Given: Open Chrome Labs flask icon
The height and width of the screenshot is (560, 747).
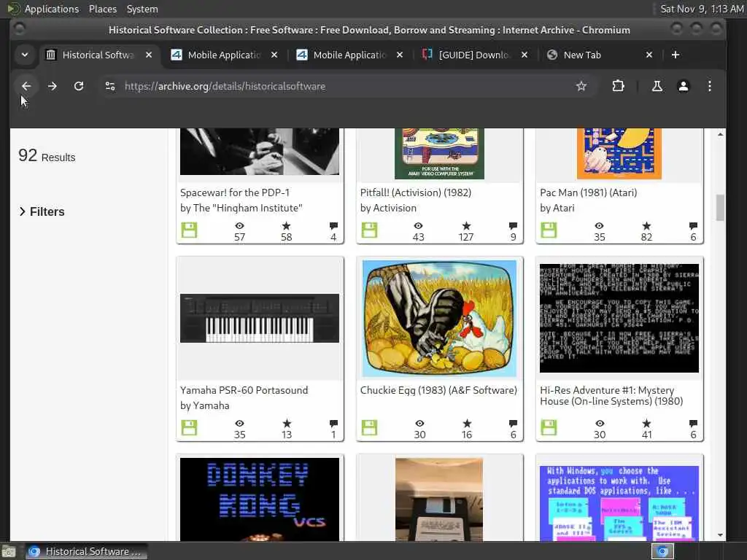Looking at the screenshot, I should 657,86.
